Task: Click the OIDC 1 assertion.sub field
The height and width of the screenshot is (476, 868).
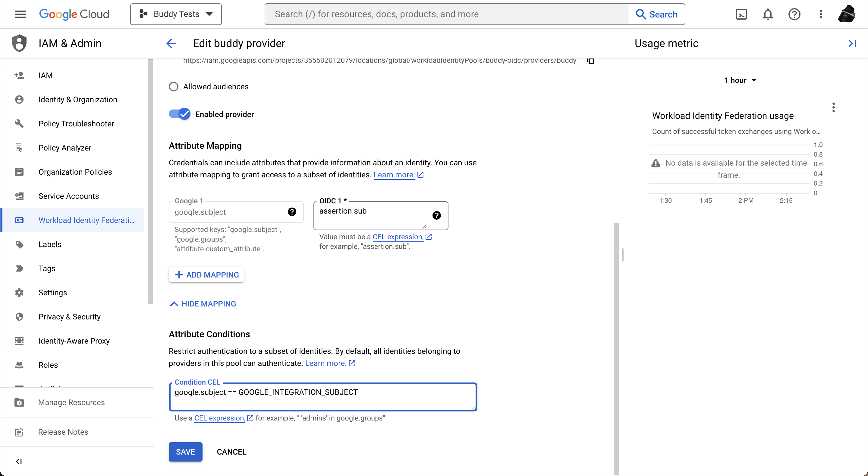Action: (381, 216)
